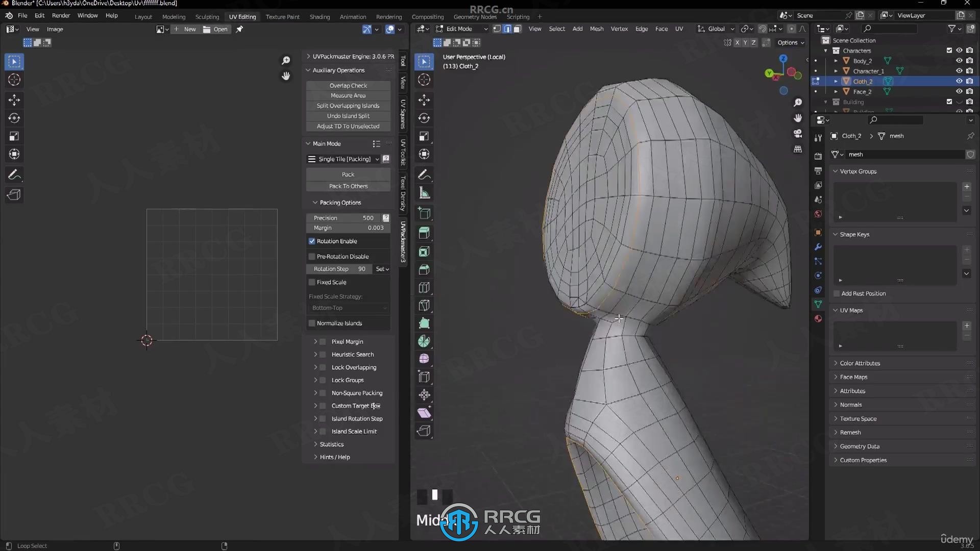
Task: Click the Pack button
Action: pyautogui.click(x=347, y=173)
